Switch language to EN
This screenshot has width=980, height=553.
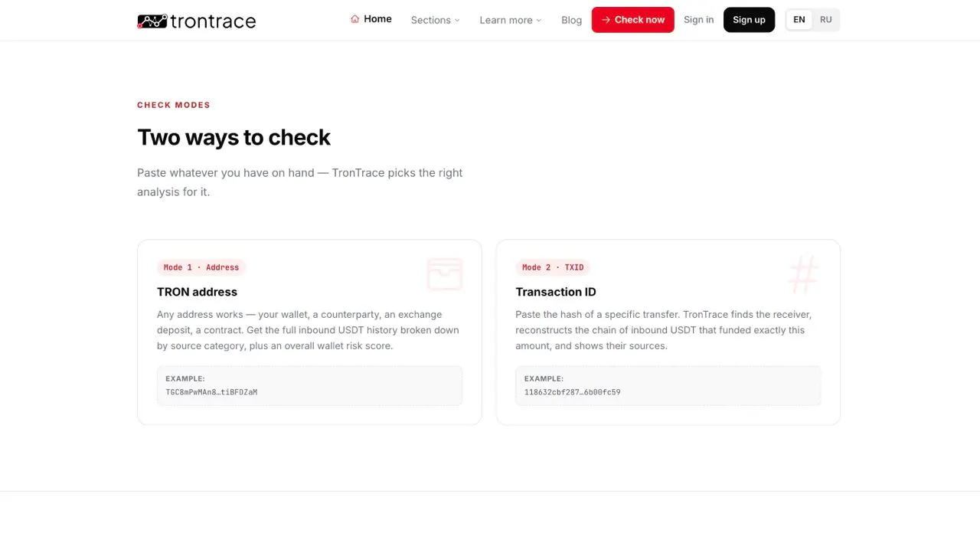799,20
